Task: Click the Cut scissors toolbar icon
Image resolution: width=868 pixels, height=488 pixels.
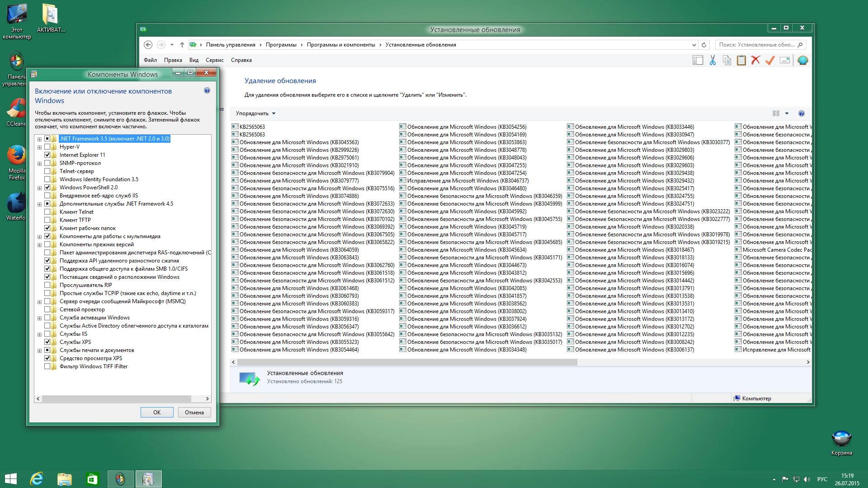Action: (712, 60)
